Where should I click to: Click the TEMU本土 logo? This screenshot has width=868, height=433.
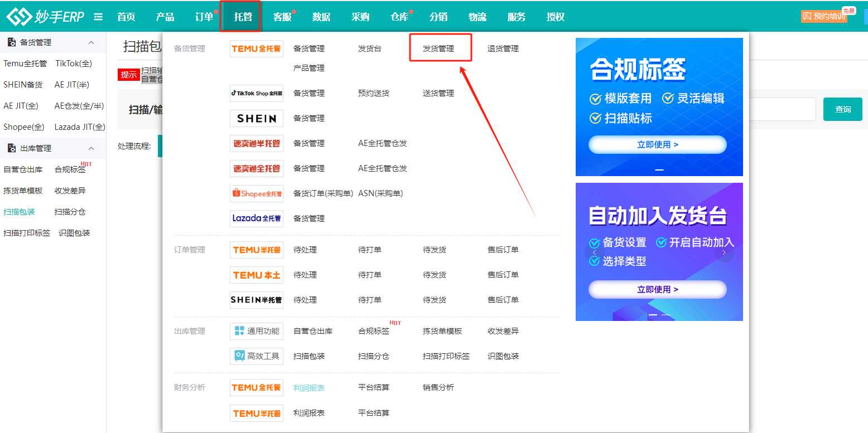[257, 275]
